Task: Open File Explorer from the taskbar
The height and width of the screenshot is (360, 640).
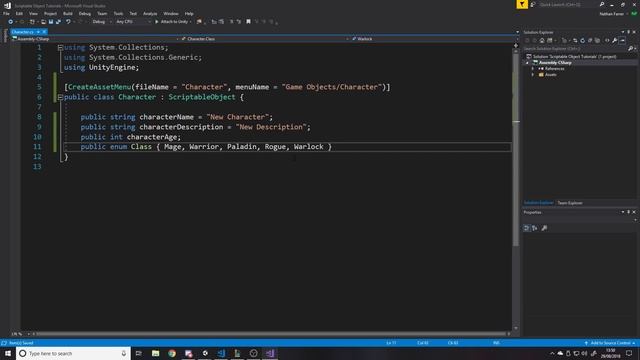Action: click(156, 353)
